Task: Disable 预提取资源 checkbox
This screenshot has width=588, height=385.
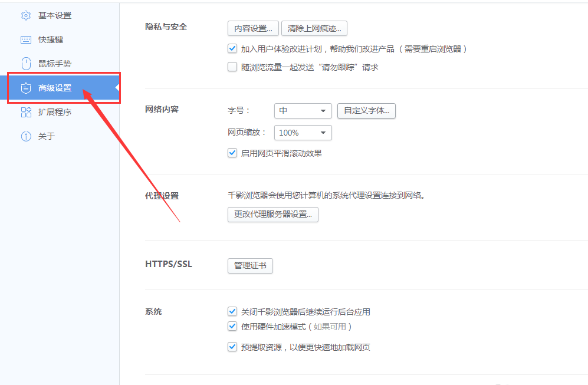Action: [232, 347]
